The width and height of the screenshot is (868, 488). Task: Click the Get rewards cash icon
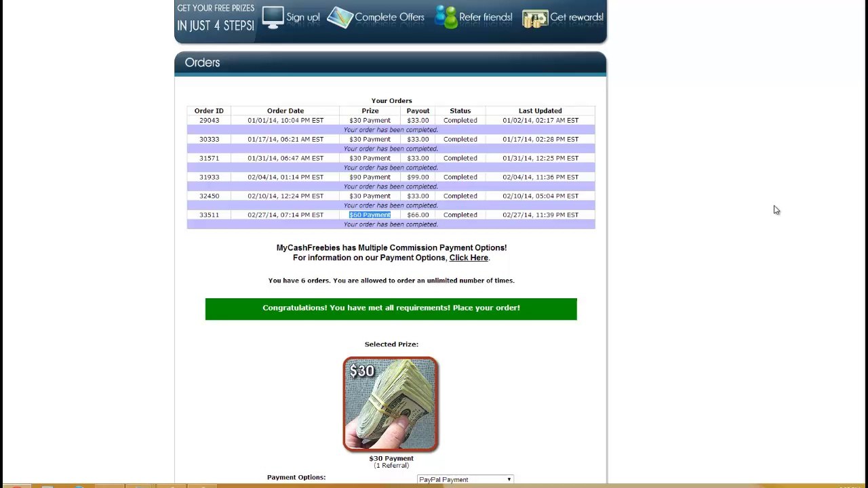point(535,18)
